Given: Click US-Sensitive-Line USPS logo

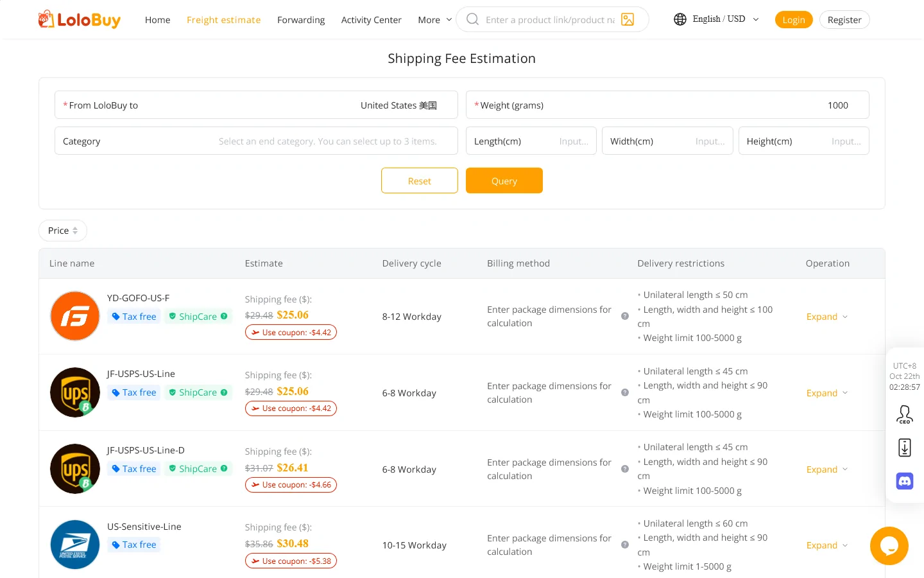Looking at the screenshot, I should coord(75,545).
